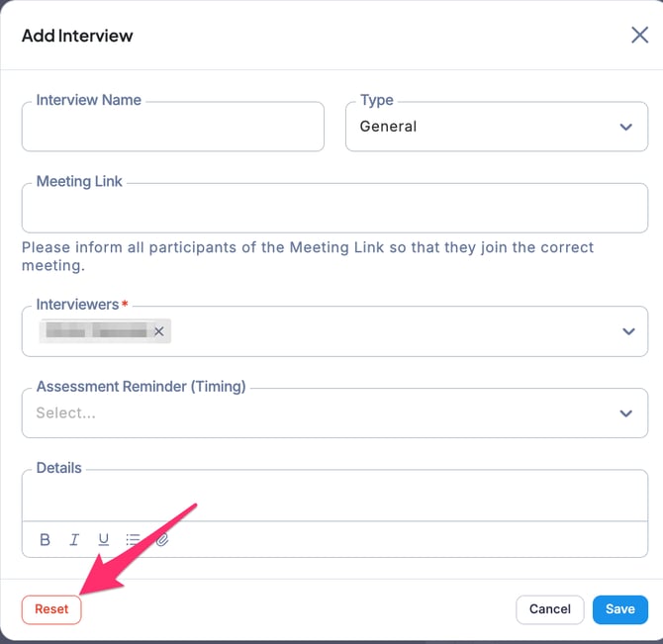Image resolution: width=663 pixels, height=644 pixels.
Task: Focus the Details text area
Action: point(334,497)
